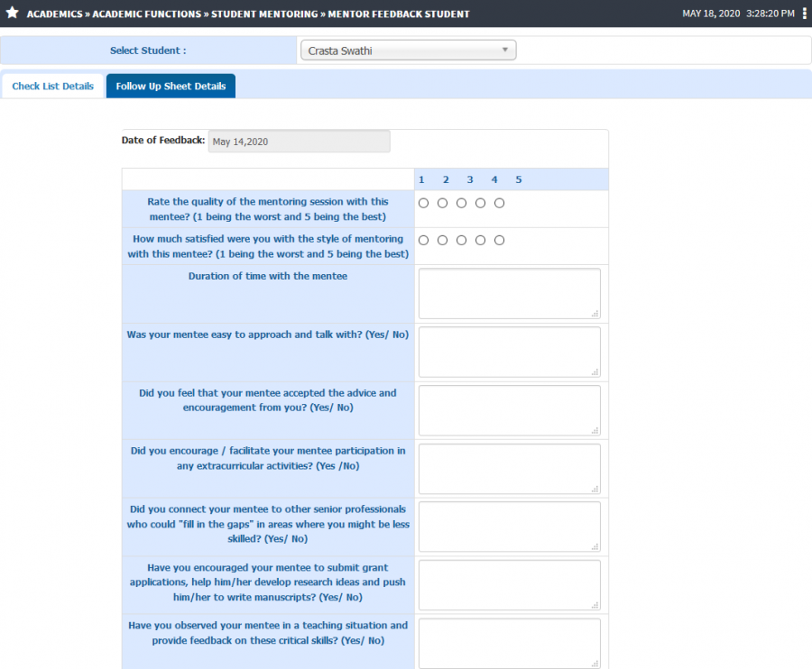The height and width of the screenshot is (669, 812).
Task: Select 1 for satisfaction with mentoring style
Action: tap(424, 241)
